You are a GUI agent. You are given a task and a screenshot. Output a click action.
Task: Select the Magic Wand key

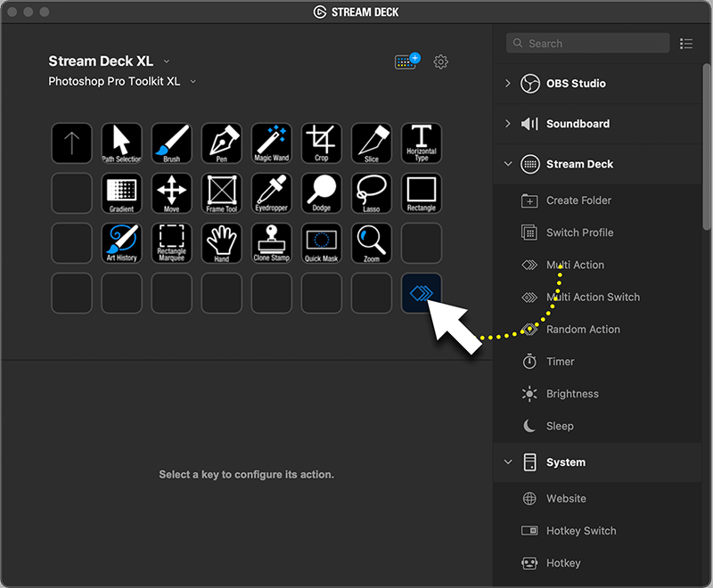[272, 143]
